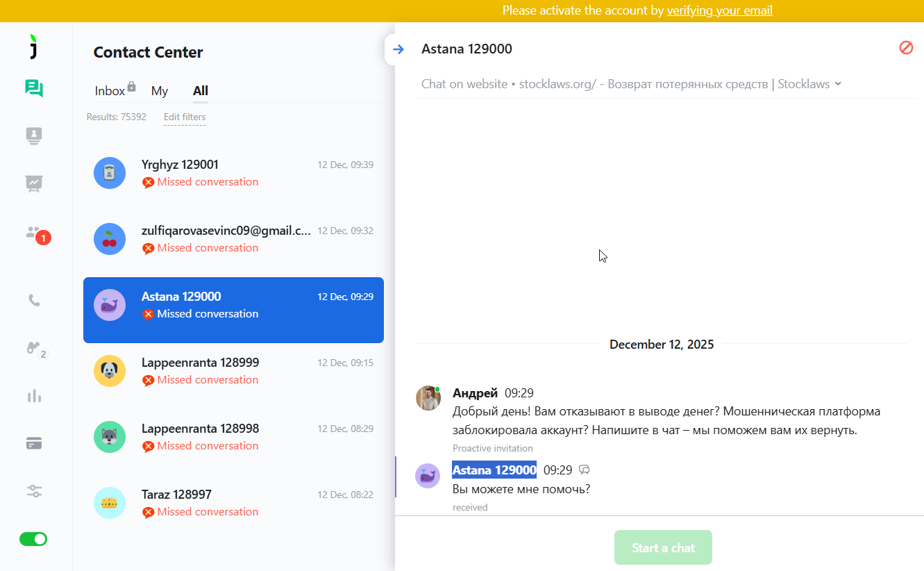This screenshot has width=924, height=571.
Task: Click the lock icon beside Inbox
Action: 132,87
